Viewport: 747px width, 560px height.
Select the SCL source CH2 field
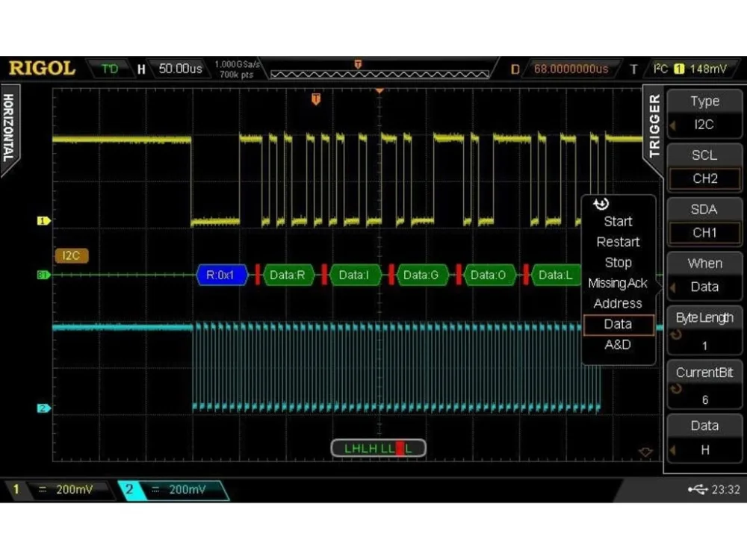tap(704, 178)
